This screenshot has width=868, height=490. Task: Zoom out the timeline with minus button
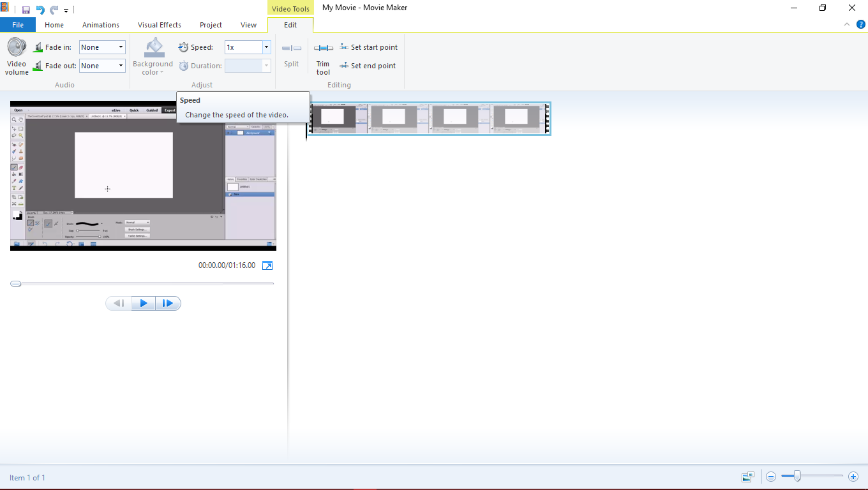[771, 477]
